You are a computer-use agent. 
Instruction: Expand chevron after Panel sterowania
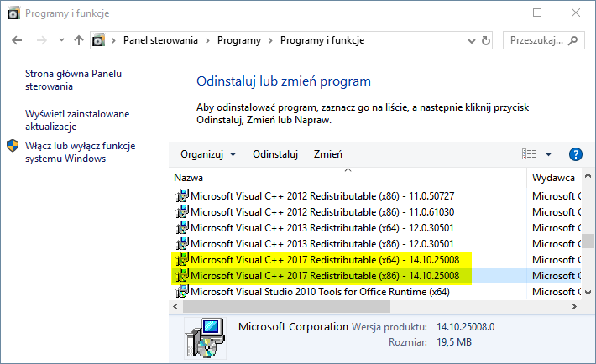coord(207,40)
